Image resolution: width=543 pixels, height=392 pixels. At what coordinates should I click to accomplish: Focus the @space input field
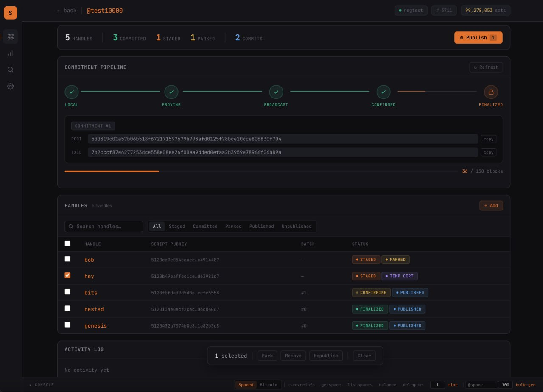pyautogui.click(x=481, y=385)
